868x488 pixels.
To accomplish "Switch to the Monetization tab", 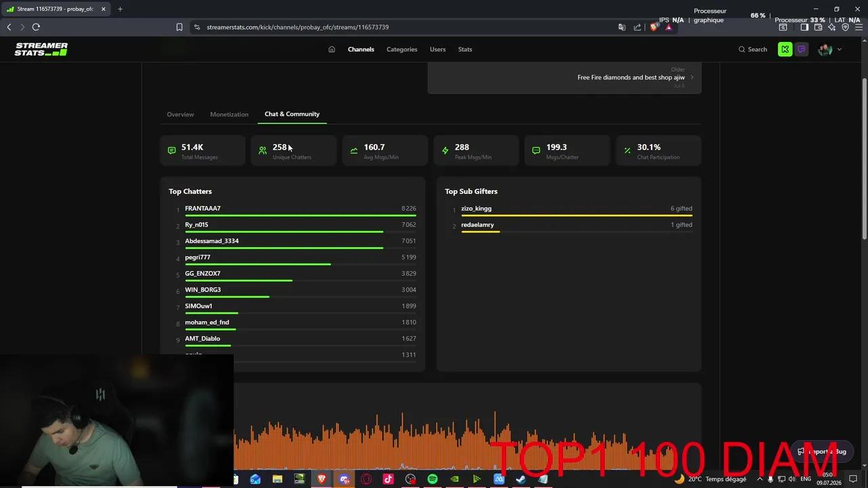I will [x=229, y=114].
